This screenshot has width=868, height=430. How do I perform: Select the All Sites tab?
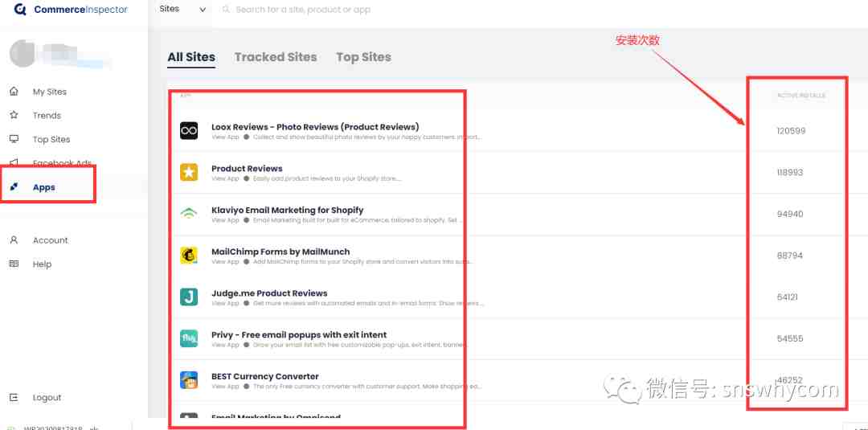(191, 57)
